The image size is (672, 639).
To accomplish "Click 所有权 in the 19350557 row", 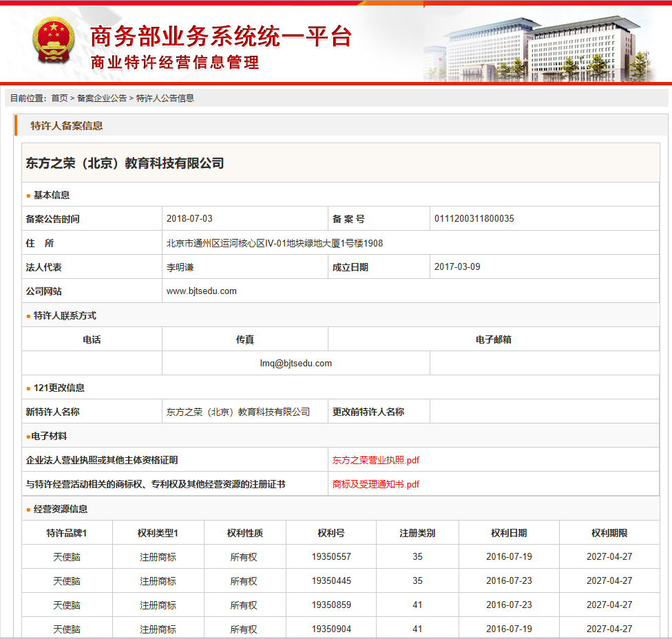I will coord(244,556).
